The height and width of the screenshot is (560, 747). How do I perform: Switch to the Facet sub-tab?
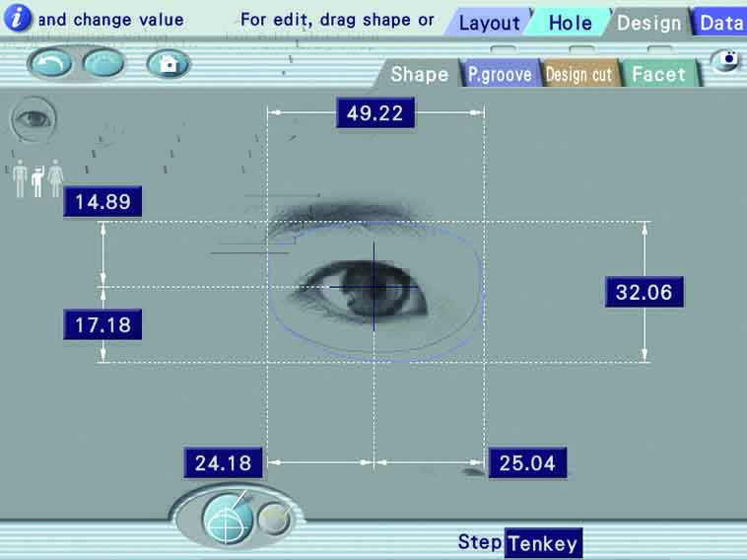[658, 75]
